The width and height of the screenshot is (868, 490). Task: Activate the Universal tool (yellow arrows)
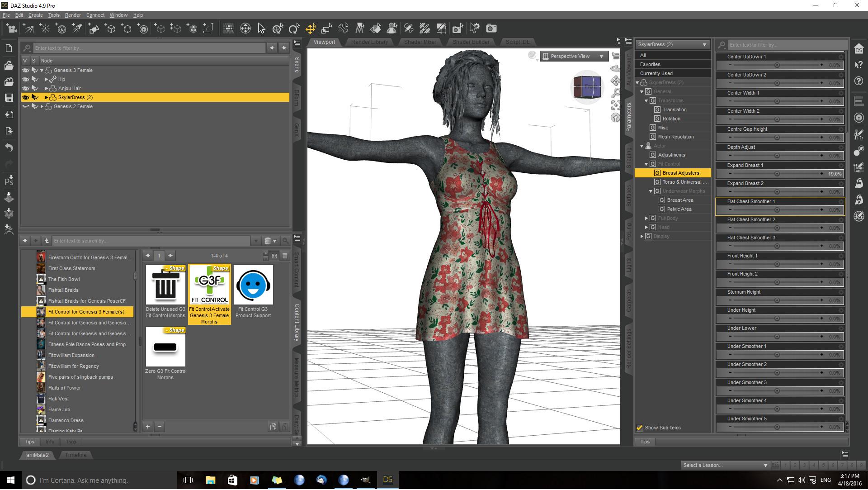pyautogui.click(x=311, y=29)
